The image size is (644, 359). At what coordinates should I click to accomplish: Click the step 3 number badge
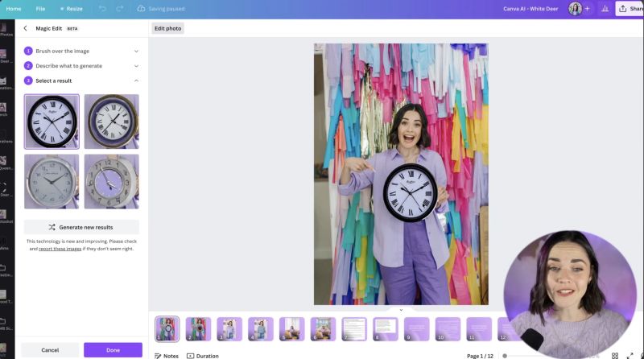[x=28, y=80]
